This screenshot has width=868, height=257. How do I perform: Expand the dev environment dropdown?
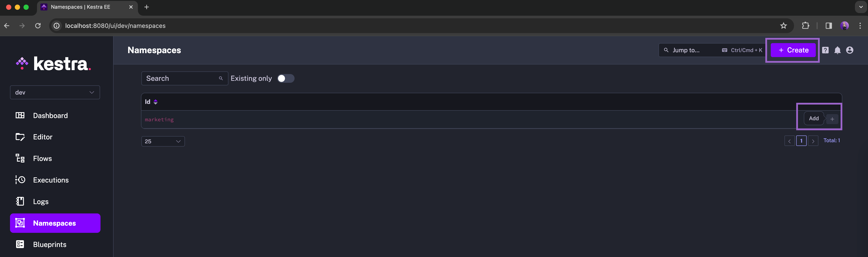click(x=55, y=92)
